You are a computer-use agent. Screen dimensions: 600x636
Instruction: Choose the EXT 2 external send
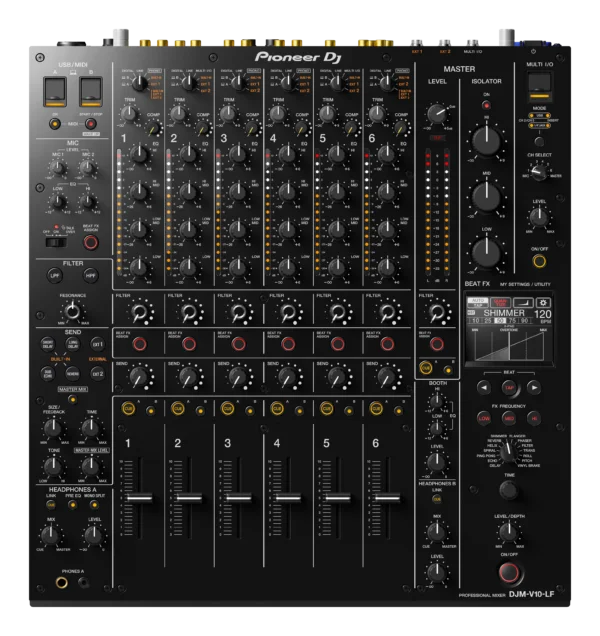[98, 374]
